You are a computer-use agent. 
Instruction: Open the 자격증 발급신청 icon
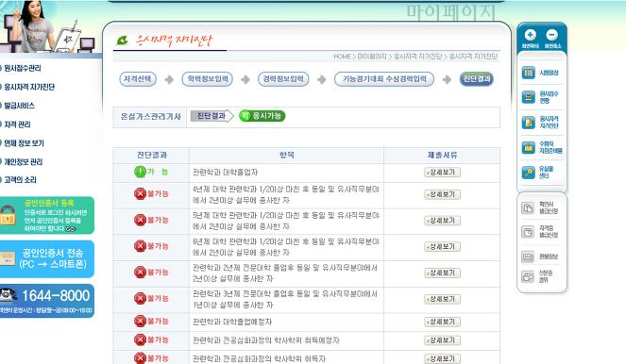point(528,232)
